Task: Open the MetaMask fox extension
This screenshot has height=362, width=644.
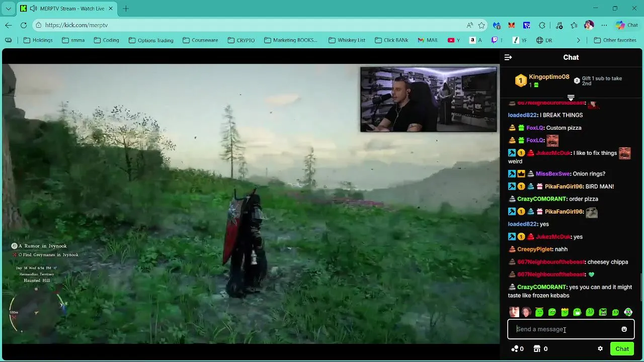Action: [512, 25]
